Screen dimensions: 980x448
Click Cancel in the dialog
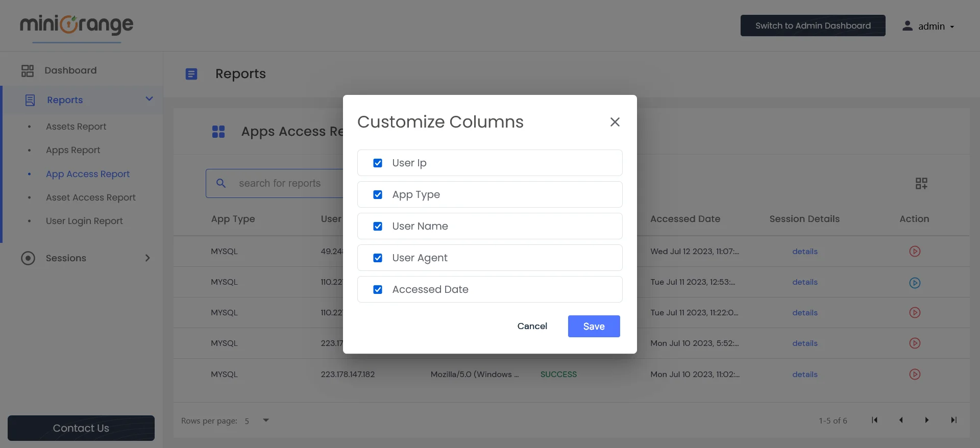tap(532, 327)
